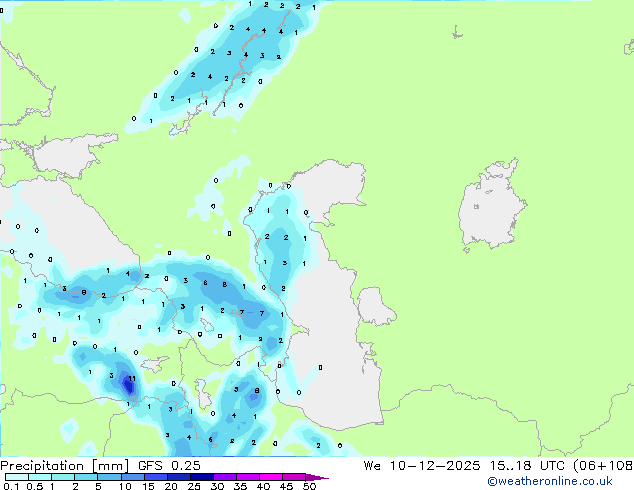Click the legend scale label '35'
Screen dimensions: 634x490
240,486
